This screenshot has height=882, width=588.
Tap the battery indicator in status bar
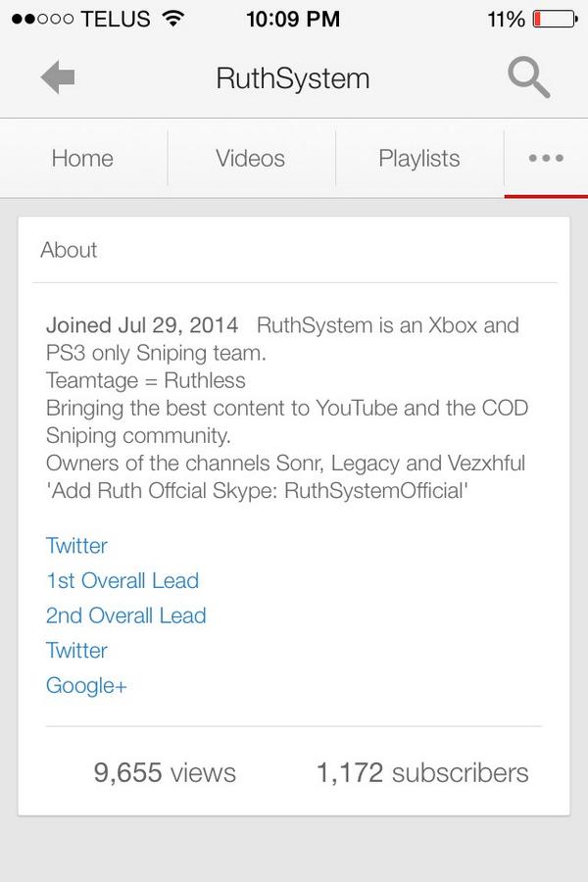556,20
